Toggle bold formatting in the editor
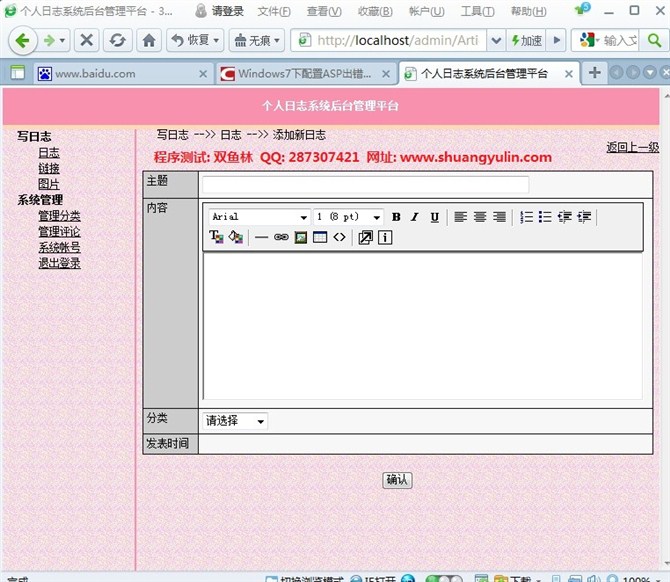670x582 pixels. (x=396, y=217)
